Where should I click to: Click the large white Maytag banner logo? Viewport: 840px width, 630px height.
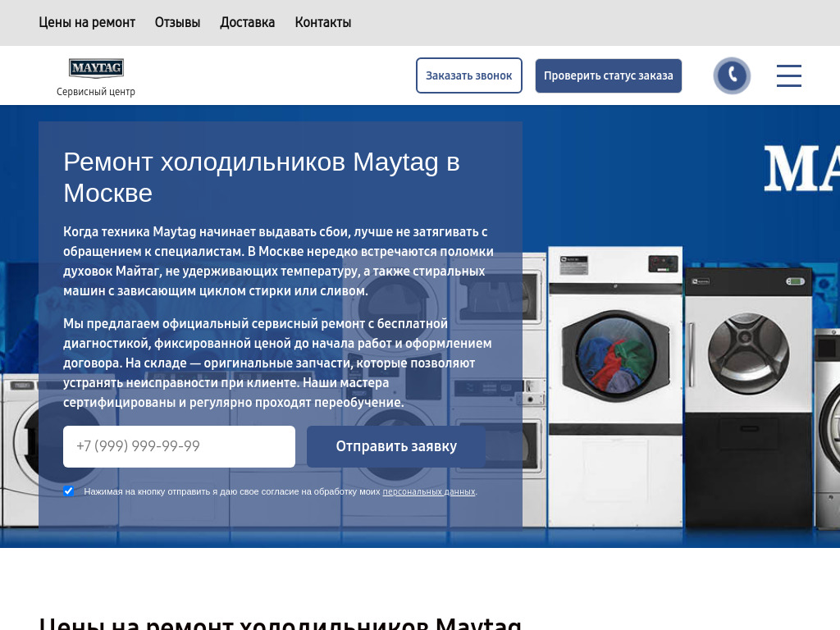click(801, 169)
